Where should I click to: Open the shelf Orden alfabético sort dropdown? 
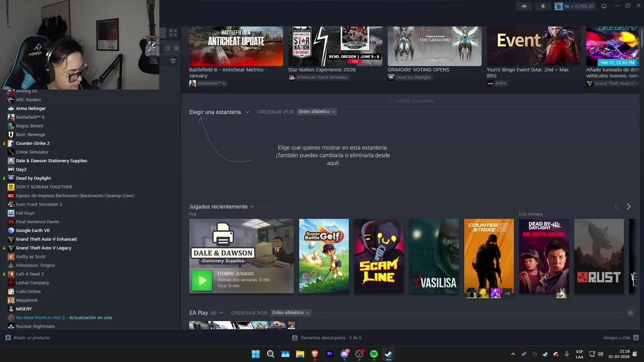[316, 112]
